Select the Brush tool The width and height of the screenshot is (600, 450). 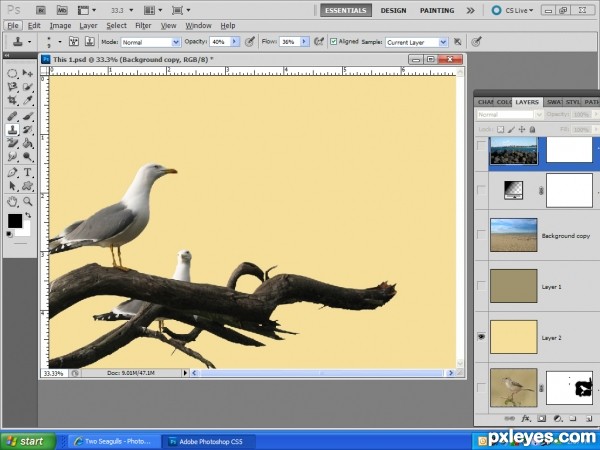[x=28, y=116]
